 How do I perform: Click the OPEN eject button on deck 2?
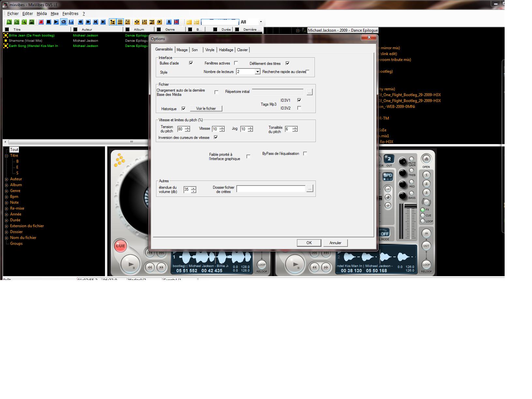coord(426,159)
